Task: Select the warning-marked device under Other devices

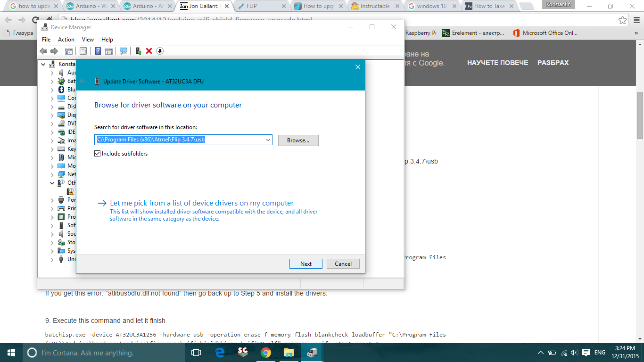Action: [69, 191]
